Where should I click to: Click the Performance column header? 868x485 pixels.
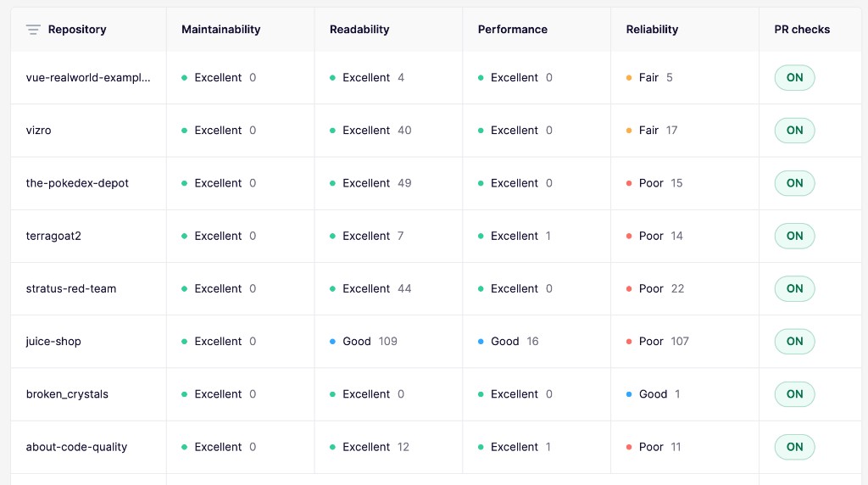(x=513, y=30)
